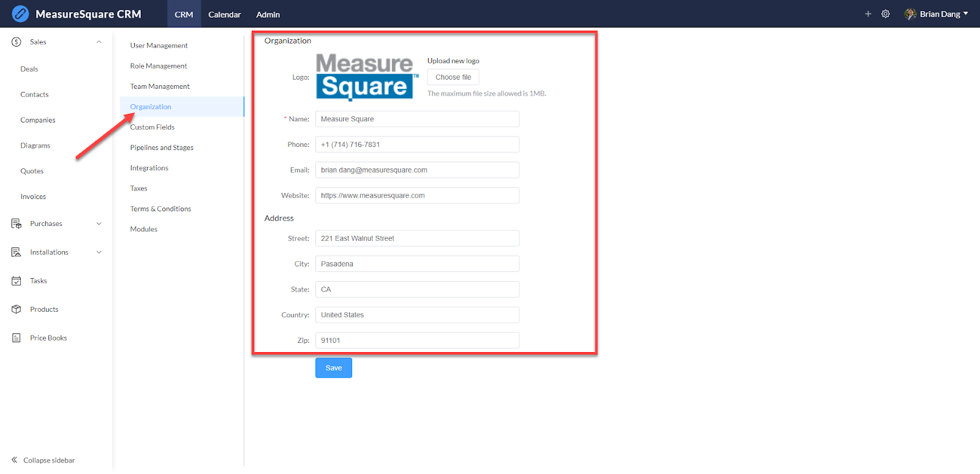Expand the Purchases section chevron
980x474 pixels.
click(x=99, y=224)
